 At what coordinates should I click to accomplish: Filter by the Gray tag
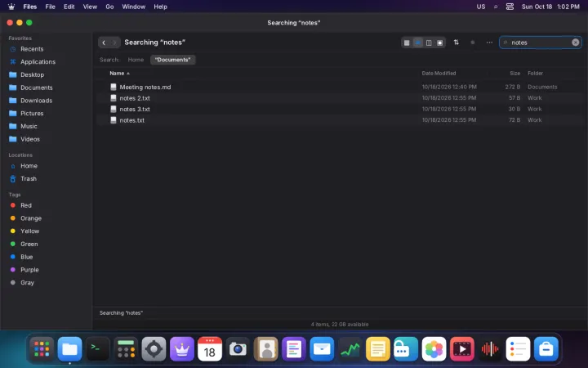(46, 283)
